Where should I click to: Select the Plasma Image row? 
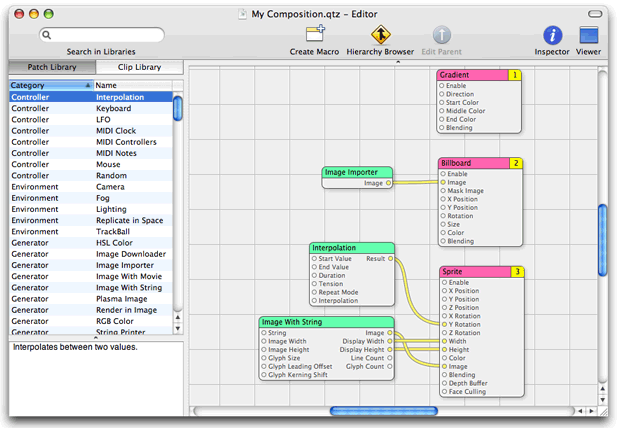pos(91,299)
